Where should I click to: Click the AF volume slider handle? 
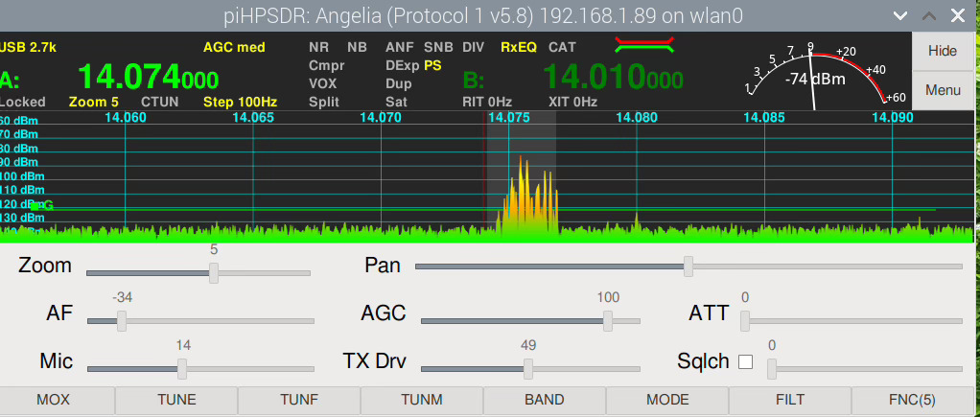[122, 321]
